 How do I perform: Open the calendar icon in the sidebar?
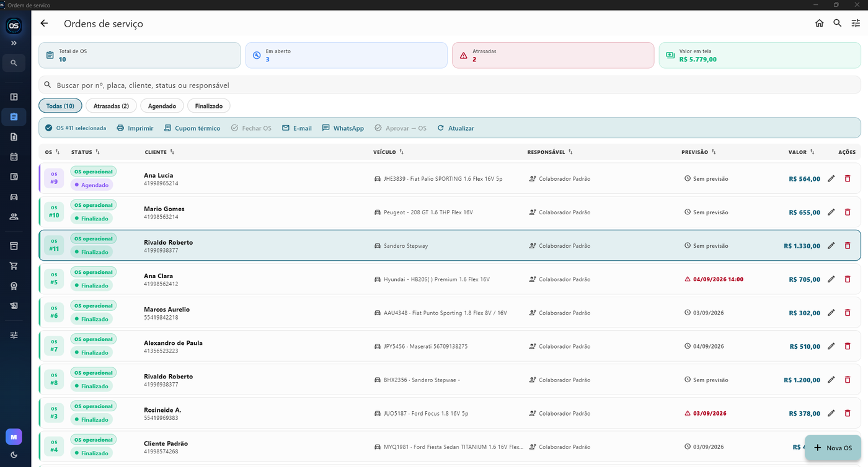[14, 157]
